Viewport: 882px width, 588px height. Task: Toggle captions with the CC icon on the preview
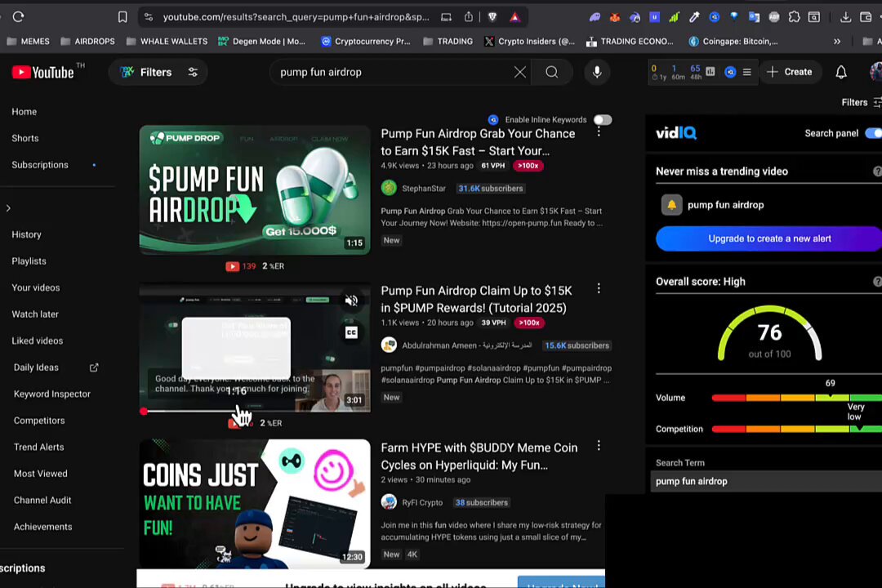[351, 332]
